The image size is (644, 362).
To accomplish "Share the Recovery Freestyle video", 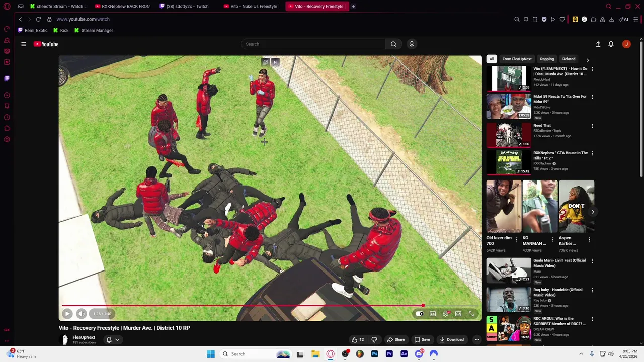I will coord(395,339).
